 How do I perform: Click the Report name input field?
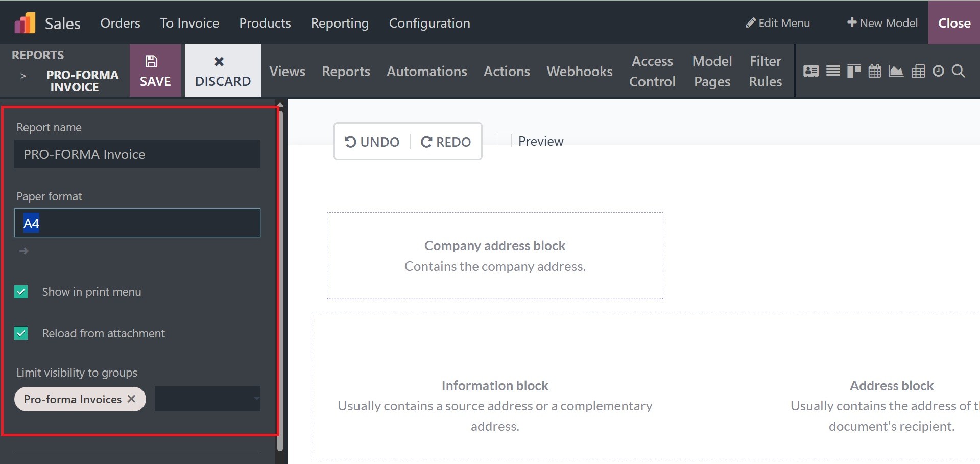[x=137, y=154]
